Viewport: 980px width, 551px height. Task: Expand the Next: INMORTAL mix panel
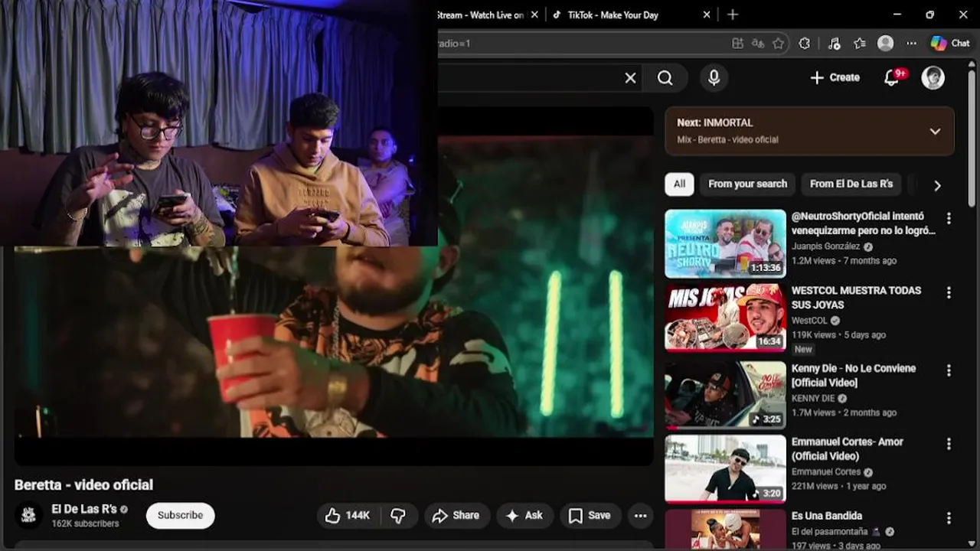pyautogui.click(x=935, y=131)
